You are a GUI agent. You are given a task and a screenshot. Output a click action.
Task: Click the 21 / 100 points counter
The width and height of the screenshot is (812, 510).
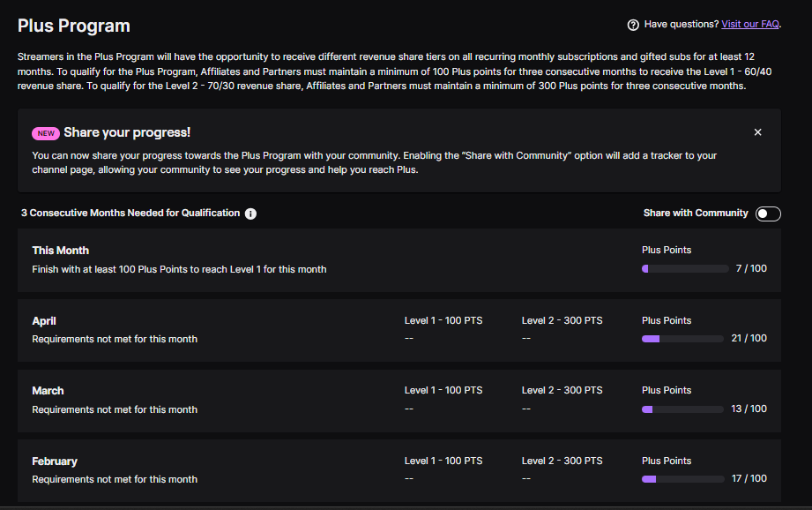click(749, 339)
